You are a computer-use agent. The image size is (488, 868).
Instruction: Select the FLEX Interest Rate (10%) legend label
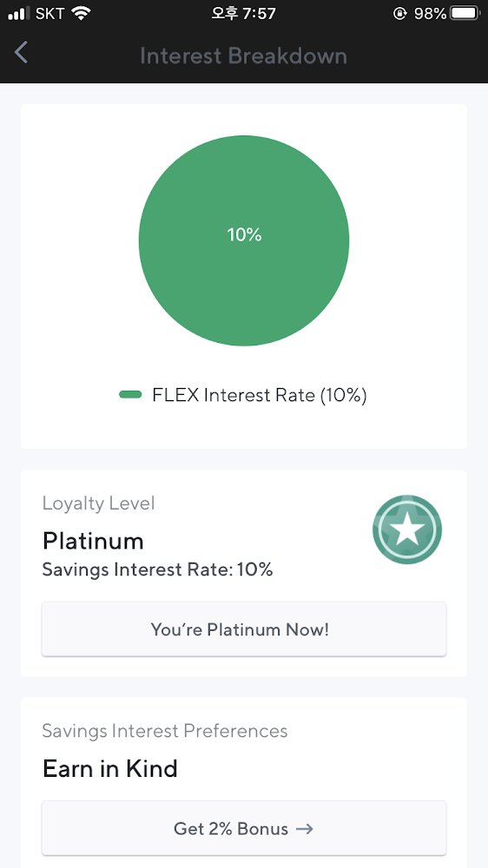pos(260,395)
